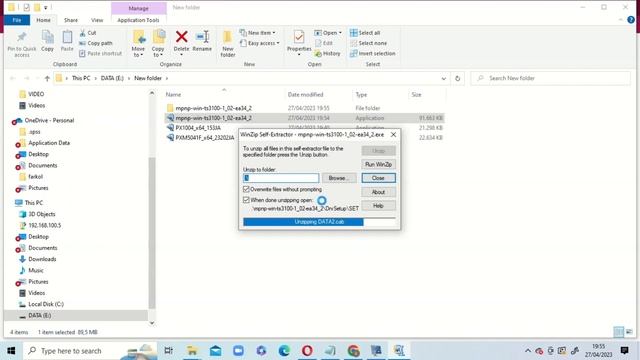The width and height of the screenshot is (640, 360).
Task: Click History in Open ribbon group
Action: (x=327, y=53)
